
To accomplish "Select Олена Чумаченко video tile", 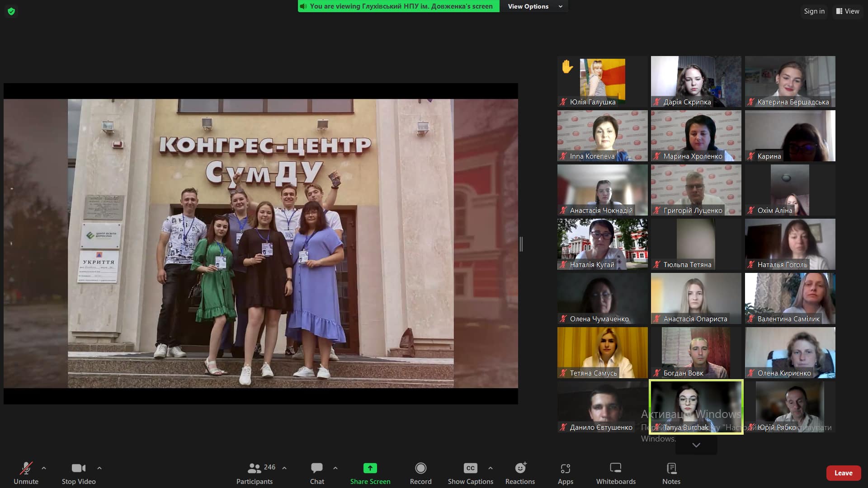I will click(602, 298).
